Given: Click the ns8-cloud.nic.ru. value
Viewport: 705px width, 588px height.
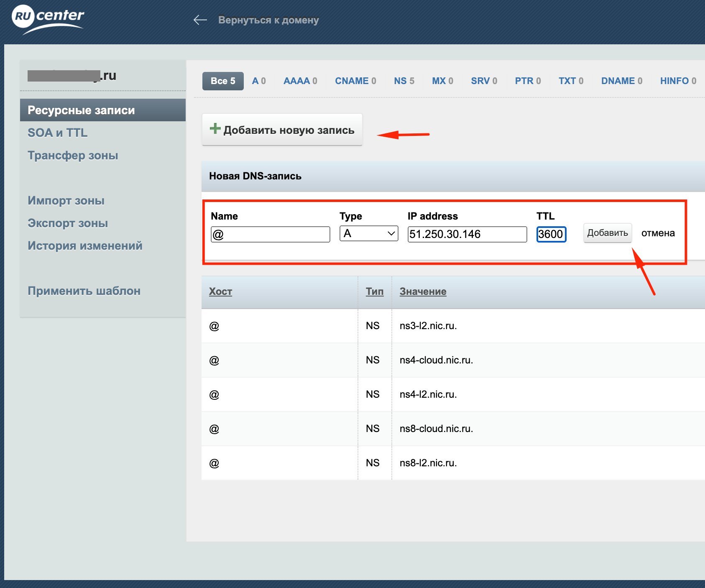Looking at the screenshot, I should pyautogui.click(x=436, y=429).
